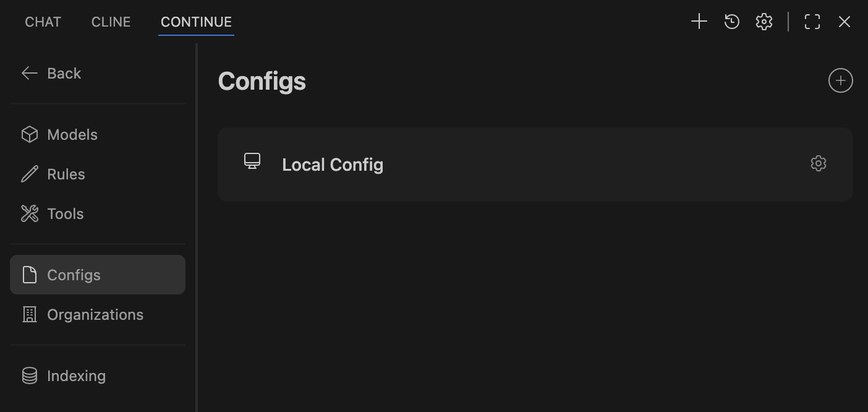Select the Indexing database icon
The width and height of the screenshot is (868, 412).
(x=29, y=376)
